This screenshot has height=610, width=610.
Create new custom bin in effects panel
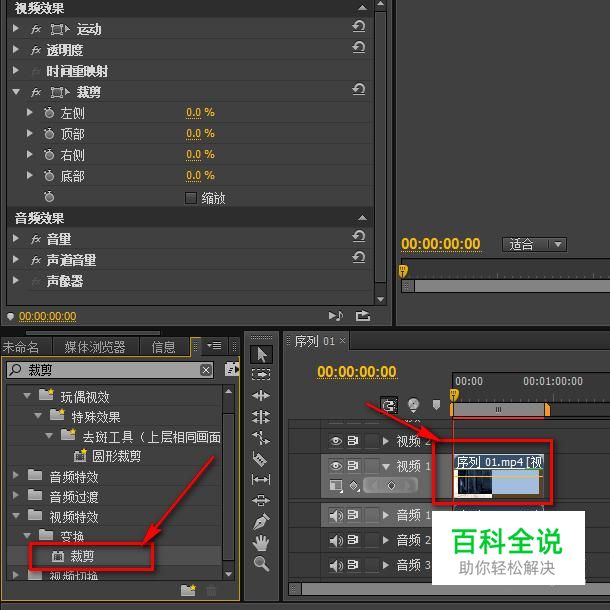[188, 590]
